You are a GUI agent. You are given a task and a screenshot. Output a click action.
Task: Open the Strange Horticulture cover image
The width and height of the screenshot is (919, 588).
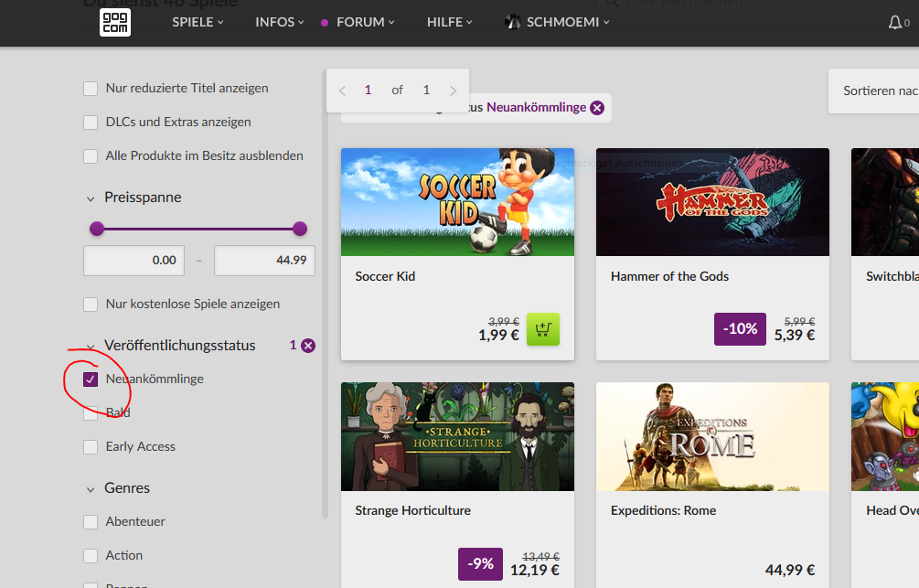(458, 437)
